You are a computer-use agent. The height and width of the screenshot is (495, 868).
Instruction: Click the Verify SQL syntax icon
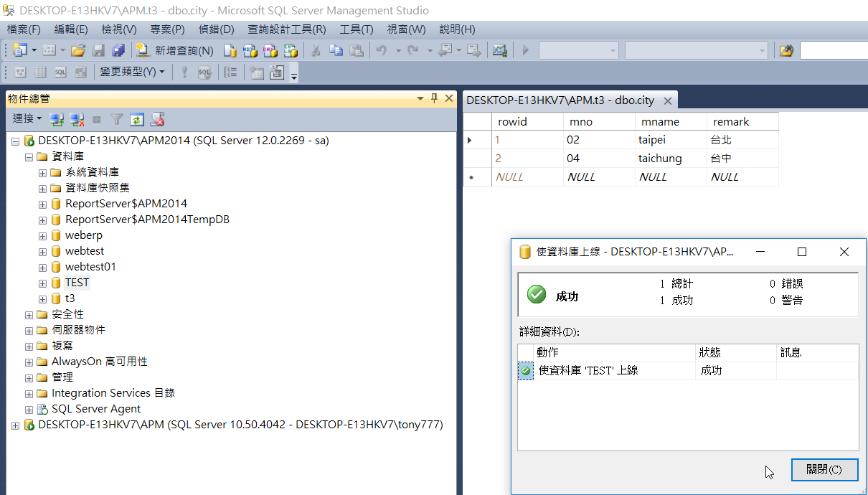click(x=205, y=72)
